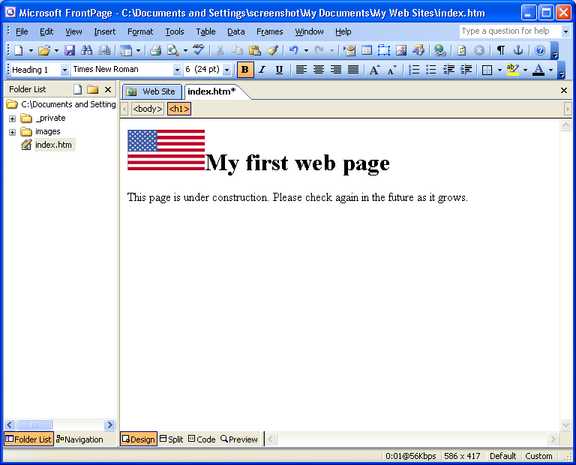
Task: Click the Center align icon
Action: click(x=318, y=69)
